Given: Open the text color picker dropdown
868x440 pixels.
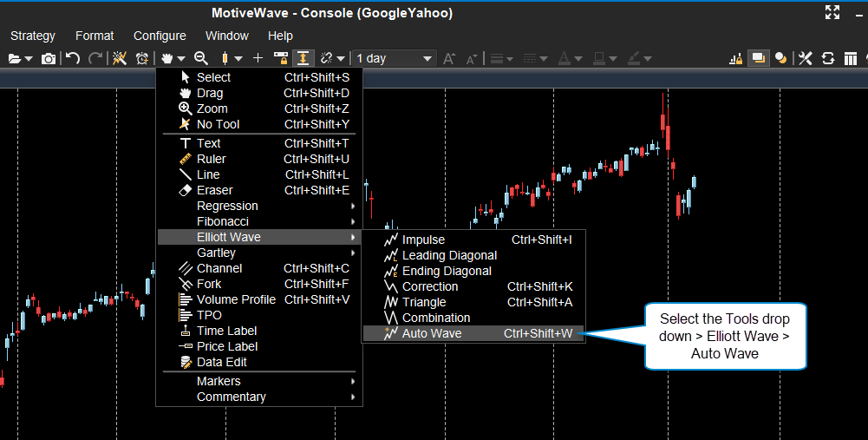Looking at the screenshot, I should [571, 58].
